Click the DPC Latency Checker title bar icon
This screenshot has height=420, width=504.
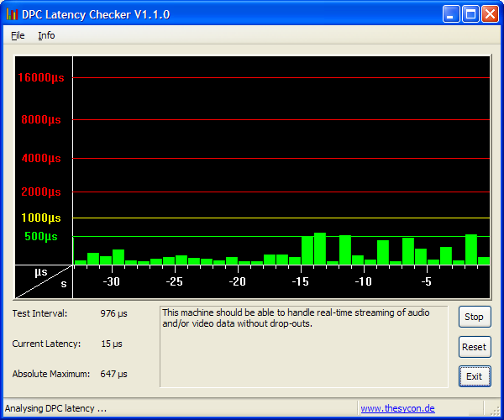[12, 14]
